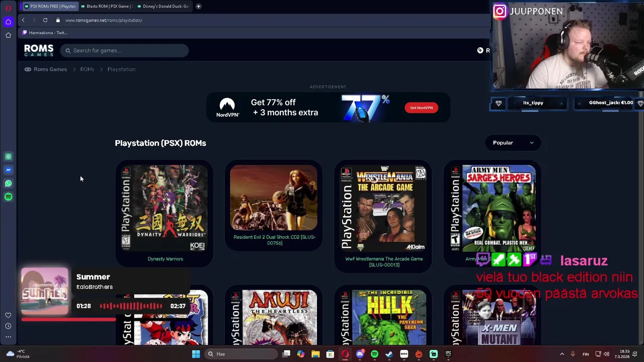Click the Wwf Wrestlemania The Arcade Game title
This screenshot has width=644, height=362.
[384, 262]
